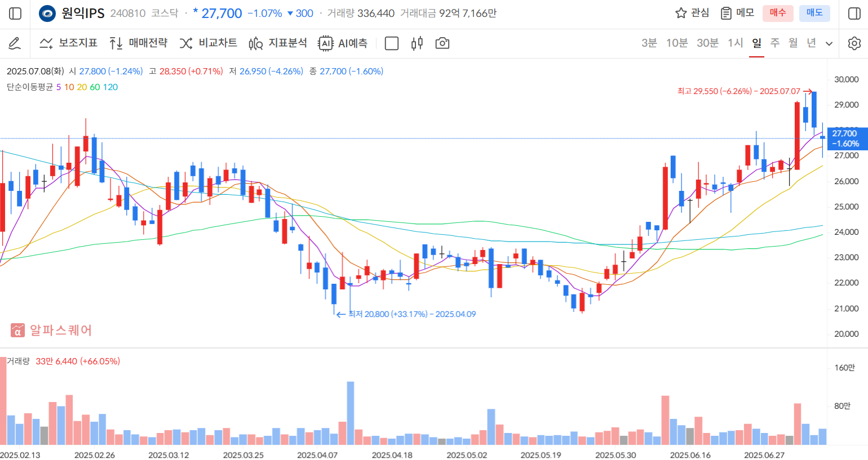Viewport: 868px width, 460px height.
Task: Open 보조지표 auxiliary indicators
Action: 68,43
